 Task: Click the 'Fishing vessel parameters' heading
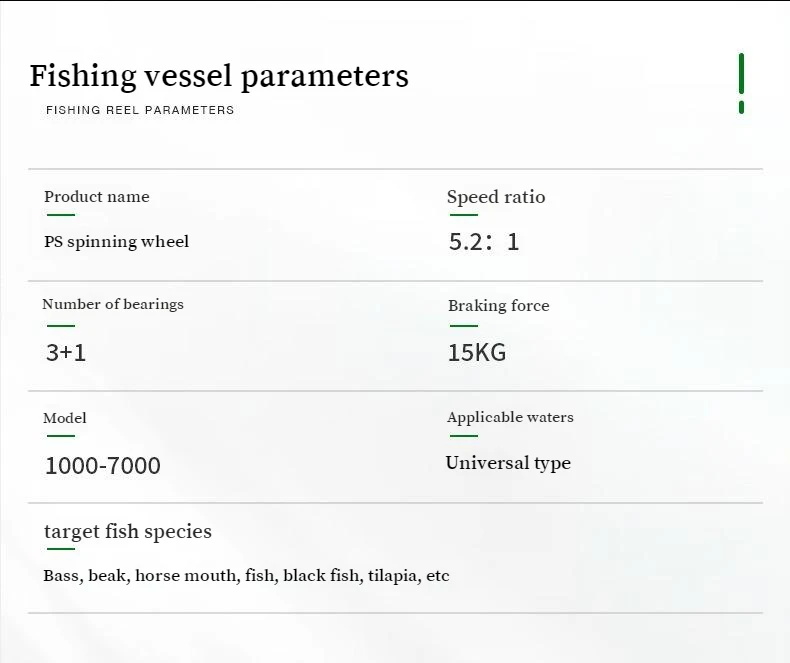pos(219,76)
